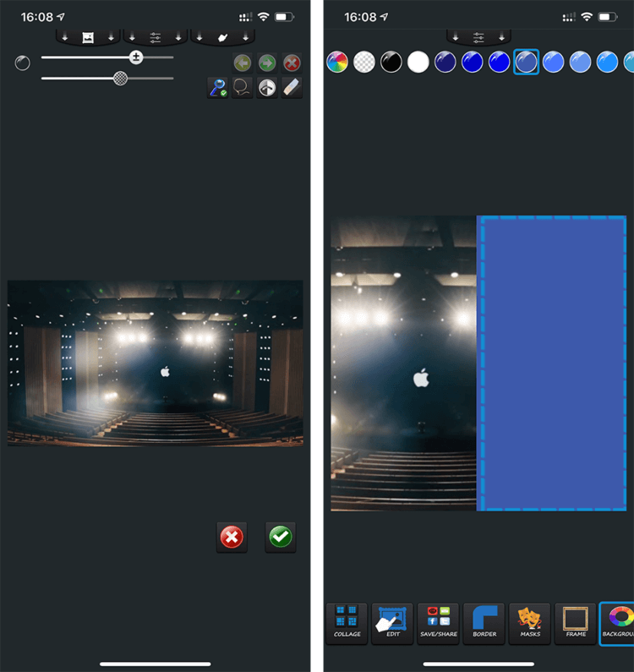Screen dimensions: 634x672
Task: Tap Wi-Fi icon in right screen status bar
Action: pos(587,17)
